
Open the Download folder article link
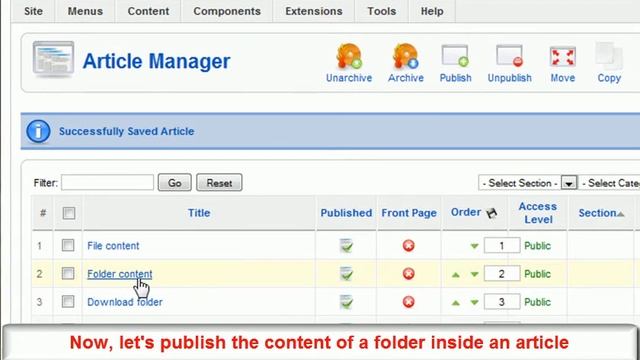pyautogui.click(x=125, y=302)
